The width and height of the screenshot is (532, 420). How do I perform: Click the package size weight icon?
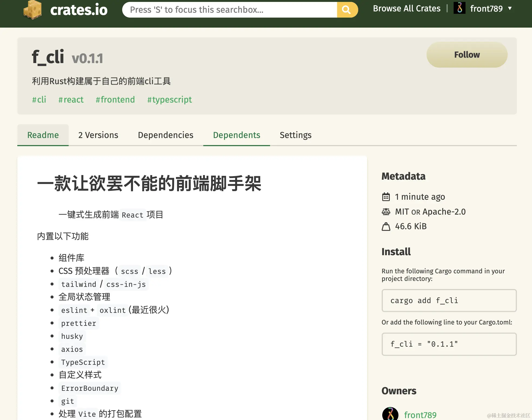click(386, 227)
